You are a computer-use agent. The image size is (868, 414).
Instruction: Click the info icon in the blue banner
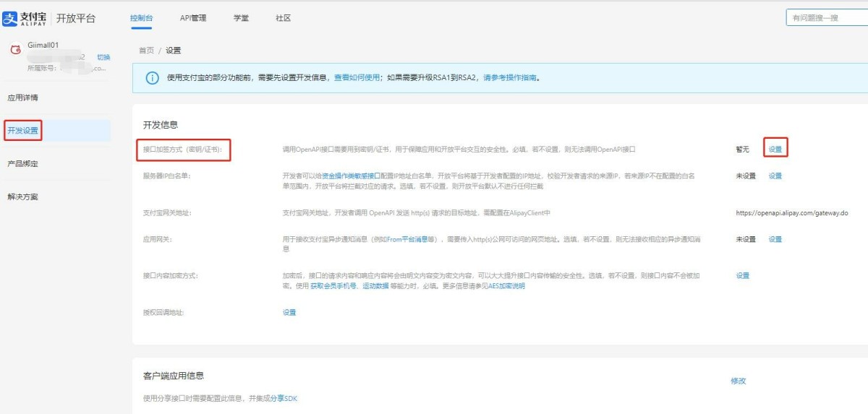pos(152,78)
